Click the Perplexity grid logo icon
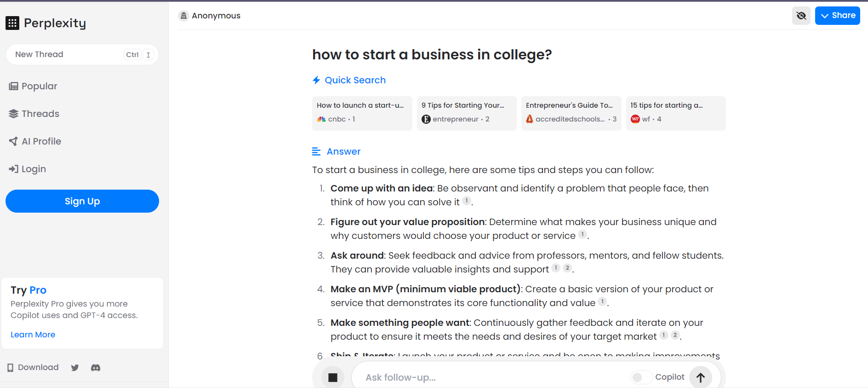868x388 pixels. tap(12, 23)
